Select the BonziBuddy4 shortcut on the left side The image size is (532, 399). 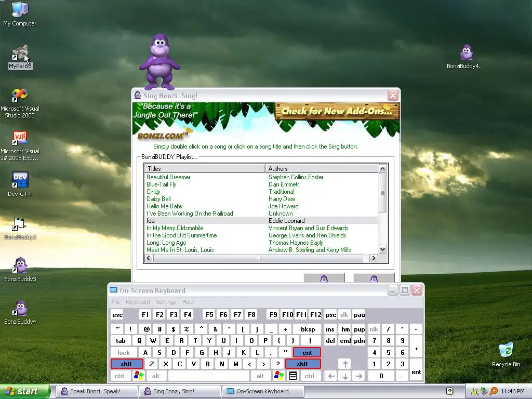[x=20, y=312]
